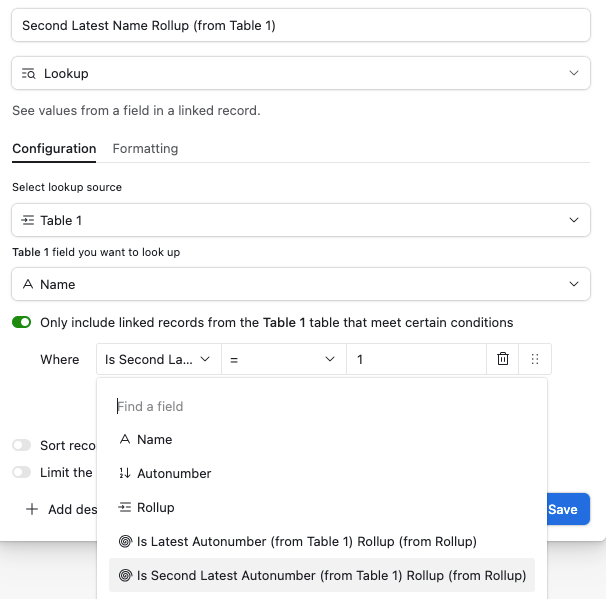This screenshot has height=599, width=606.
Task: Edit the field name text box
Action: [x=301, y=26]
